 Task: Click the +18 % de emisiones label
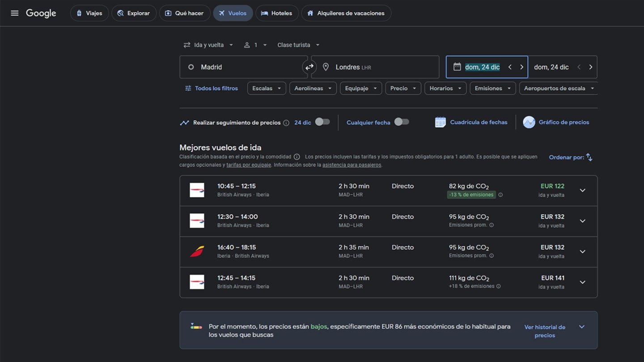[471, 286]
